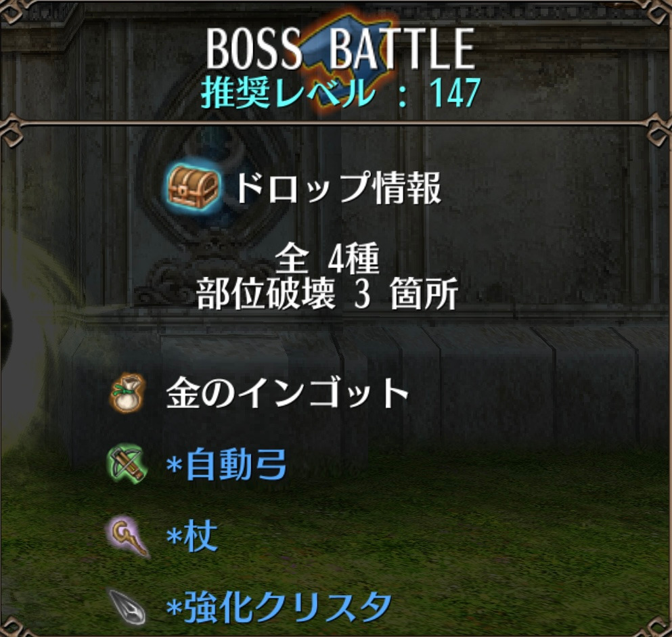Screen dimensions: 672x637
Task: Click the treasure chest drop icon
Action: pos(194,187)
